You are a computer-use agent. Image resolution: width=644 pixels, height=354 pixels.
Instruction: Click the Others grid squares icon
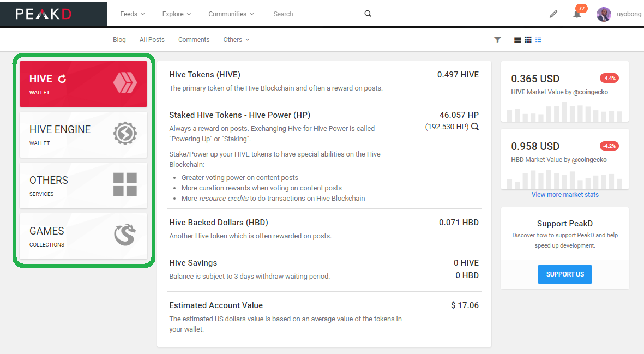(125, 184)
